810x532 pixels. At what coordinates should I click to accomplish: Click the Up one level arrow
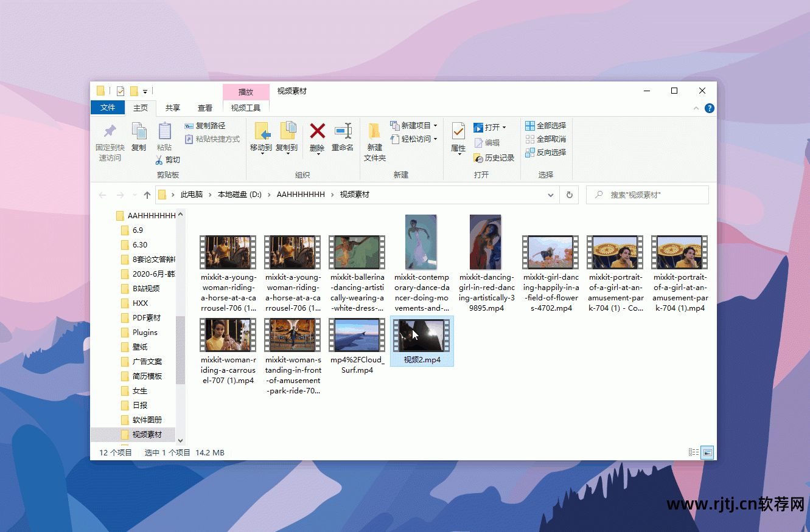tap(147, 195)
